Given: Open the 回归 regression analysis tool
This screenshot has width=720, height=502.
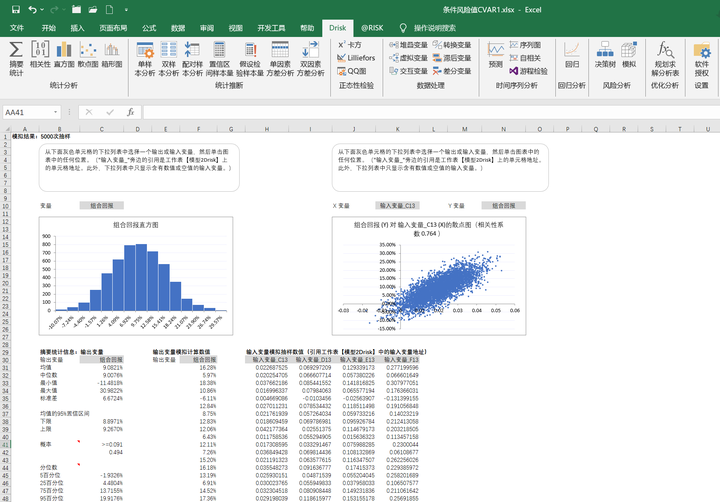Looking at the screenshot, I should tap(572, 55).
